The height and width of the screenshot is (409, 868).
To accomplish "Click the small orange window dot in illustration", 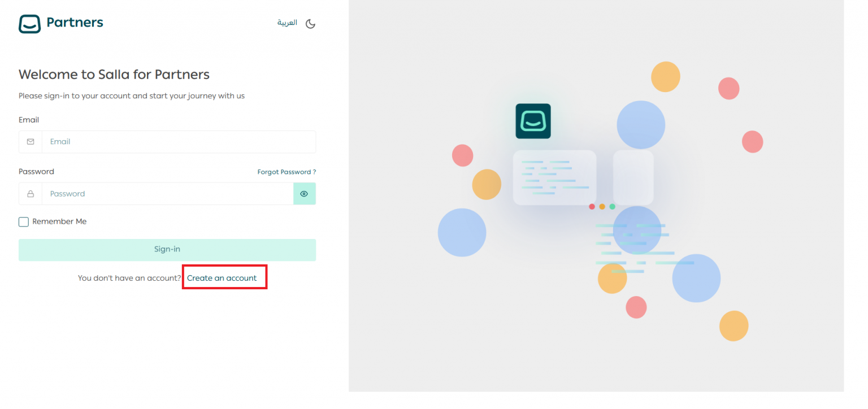I will [x=602, y=207].
